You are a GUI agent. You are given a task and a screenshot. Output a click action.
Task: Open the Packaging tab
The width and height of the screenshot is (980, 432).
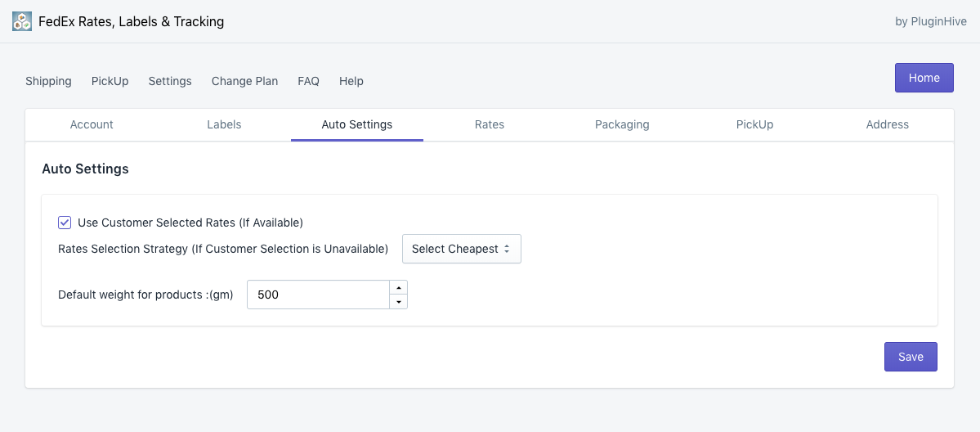tap(622, 124)
